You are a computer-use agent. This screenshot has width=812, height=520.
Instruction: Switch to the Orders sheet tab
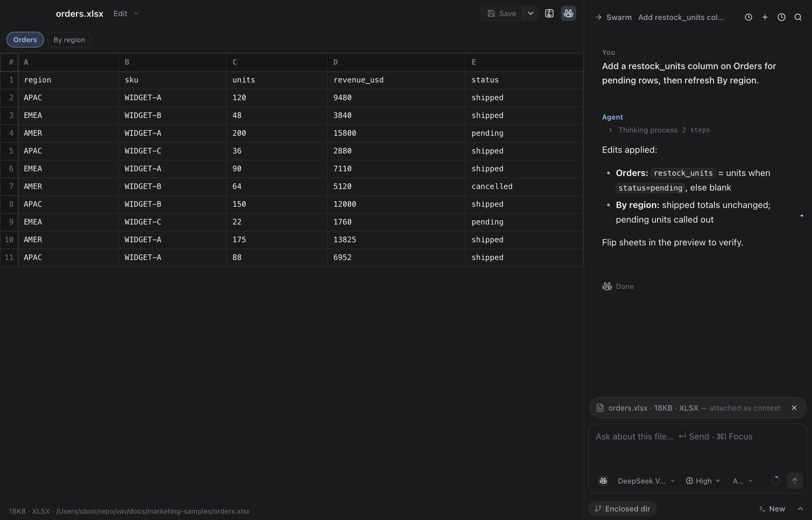(x=25, y=40)
